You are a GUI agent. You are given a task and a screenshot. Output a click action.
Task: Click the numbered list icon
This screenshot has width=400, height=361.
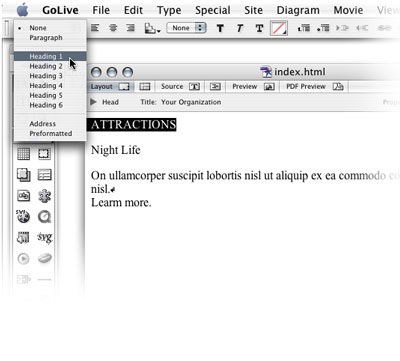(304, 28)
